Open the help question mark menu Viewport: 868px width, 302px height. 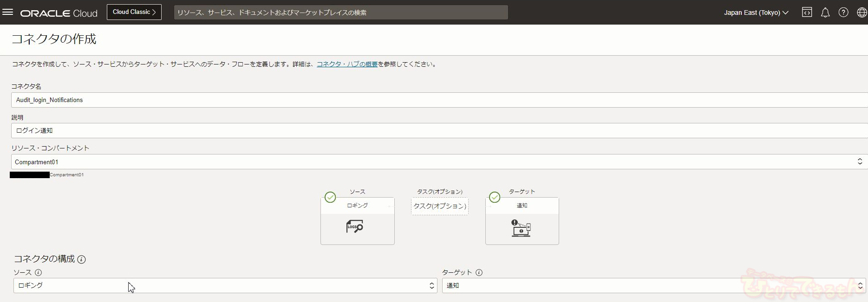843,13
